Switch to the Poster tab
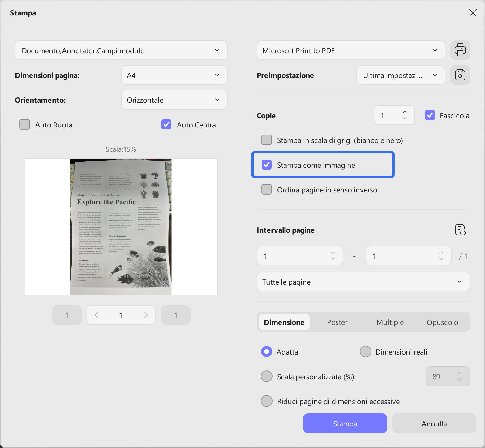The height and width of the screenshot is (448, 485). pos(337,322)
